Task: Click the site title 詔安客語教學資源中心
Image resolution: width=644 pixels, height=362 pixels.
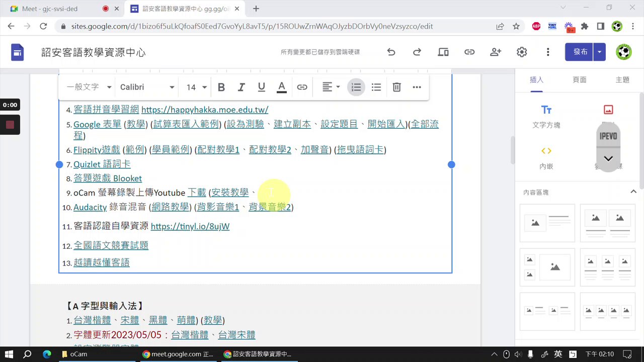Action: coord(94,52)
